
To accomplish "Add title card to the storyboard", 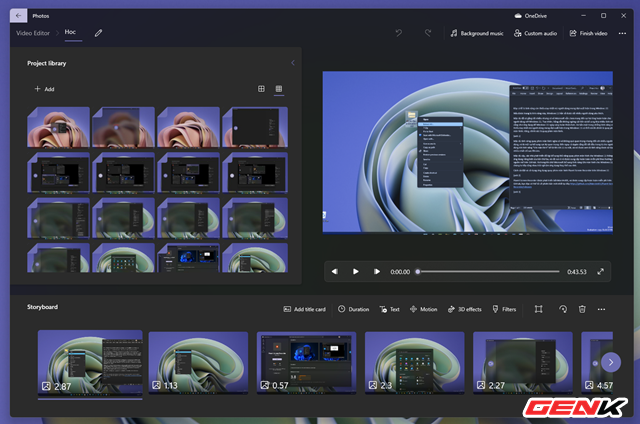I will 304,309.
